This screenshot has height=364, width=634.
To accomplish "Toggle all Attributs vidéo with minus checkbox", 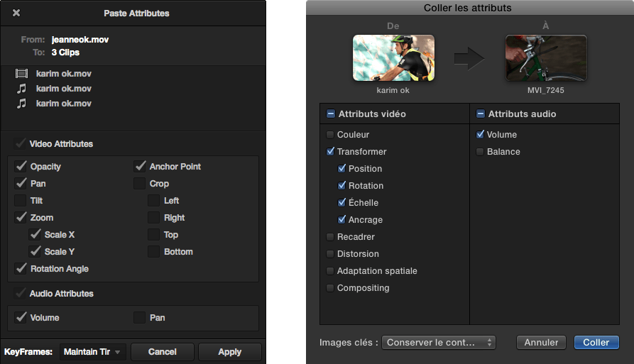I will point(330,114).
